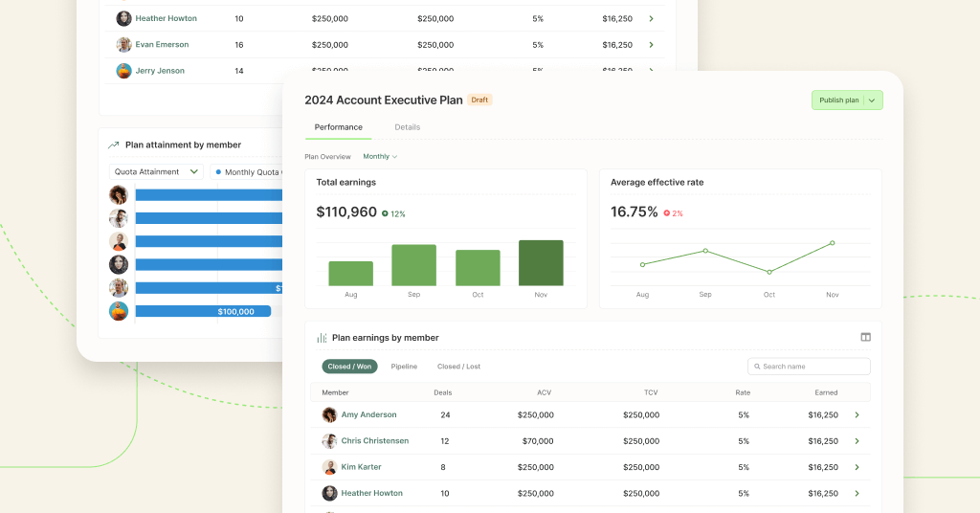Screen dimensions: 980x513
Task: Sort by the Rate column header
Action: click(743, 393)
